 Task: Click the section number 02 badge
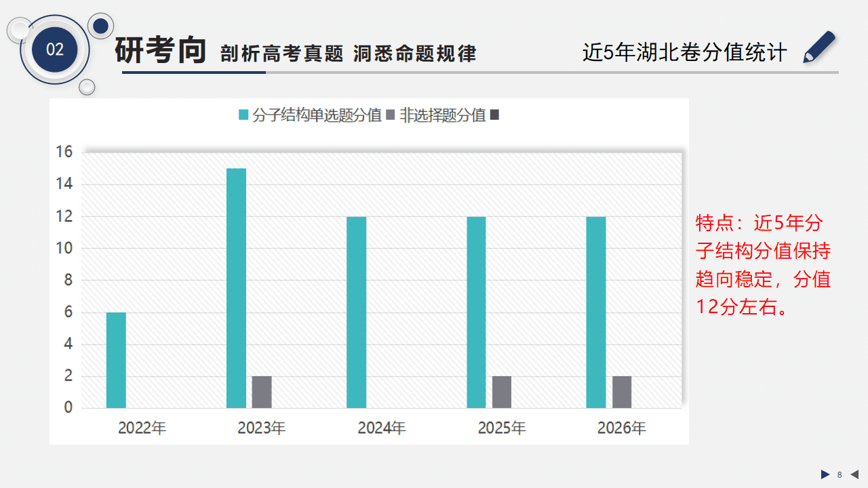(x=55, y=49)
